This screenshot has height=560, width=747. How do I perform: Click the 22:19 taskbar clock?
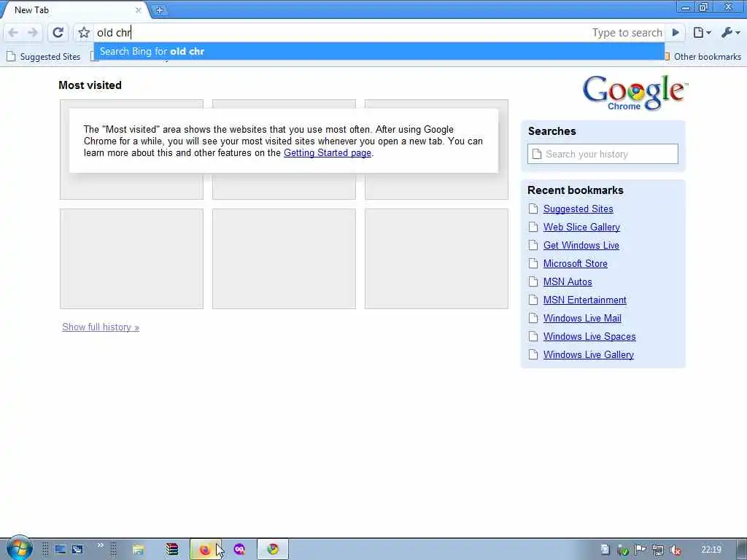click(711, 550)
